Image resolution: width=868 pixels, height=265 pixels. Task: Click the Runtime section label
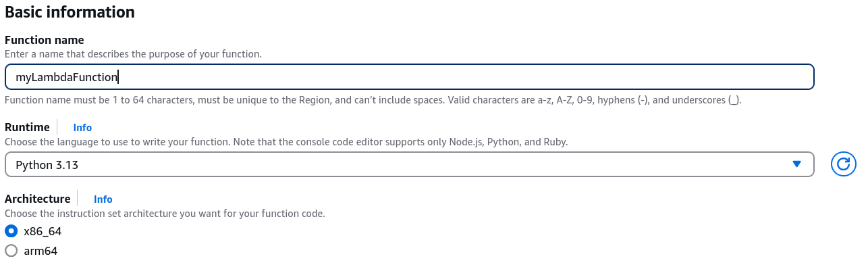[27, 127]
